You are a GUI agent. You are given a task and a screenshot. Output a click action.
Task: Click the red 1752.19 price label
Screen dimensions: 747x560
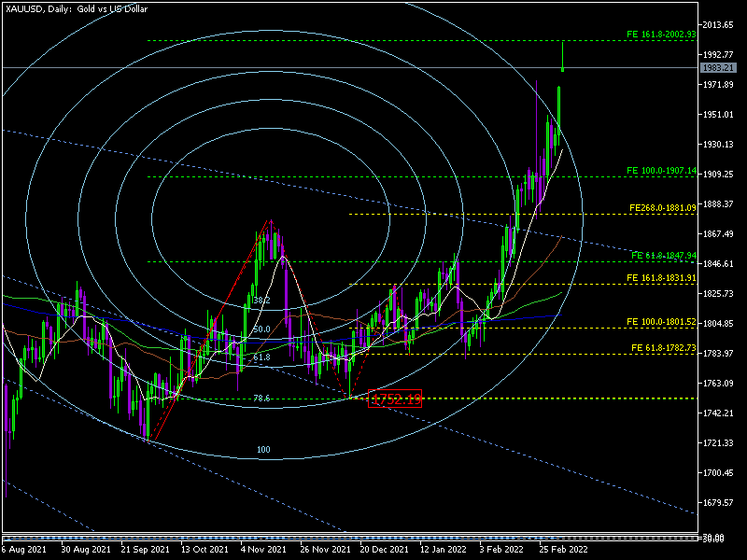[396, 399]
